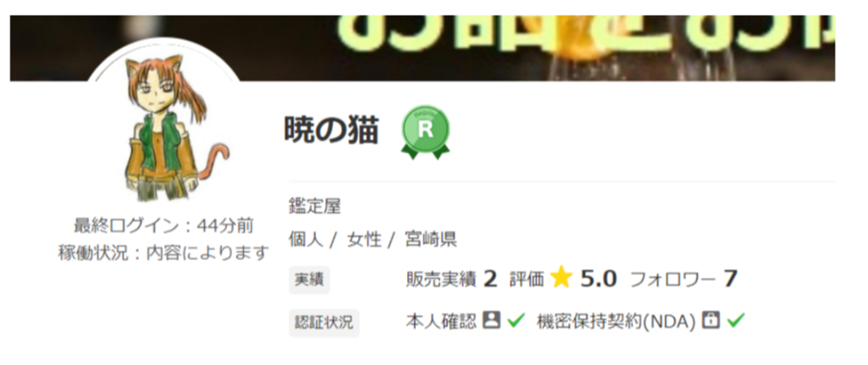Open the 販売実績 2 count

[x=451, y=279]
